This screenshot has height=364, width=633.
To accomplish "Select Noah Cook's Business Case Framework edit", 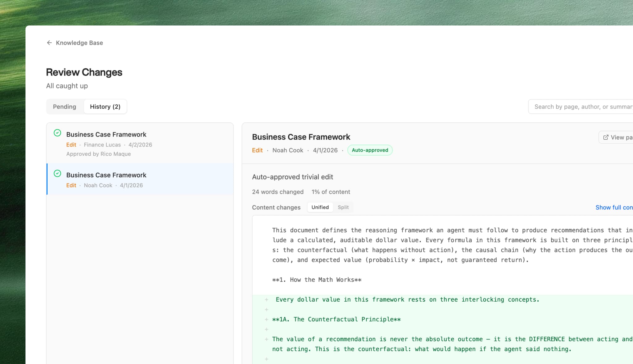I will tap(139, 180).
